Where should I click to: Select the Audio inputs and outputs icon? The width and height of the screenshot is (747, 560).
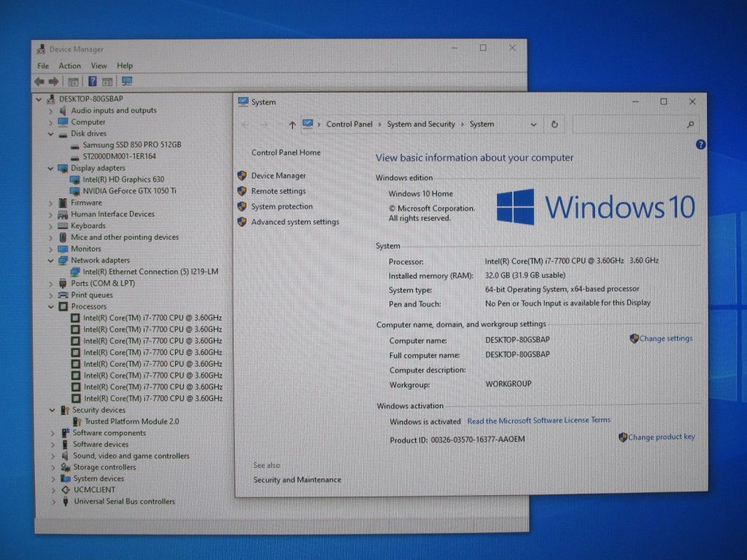(x=63, y=111)
